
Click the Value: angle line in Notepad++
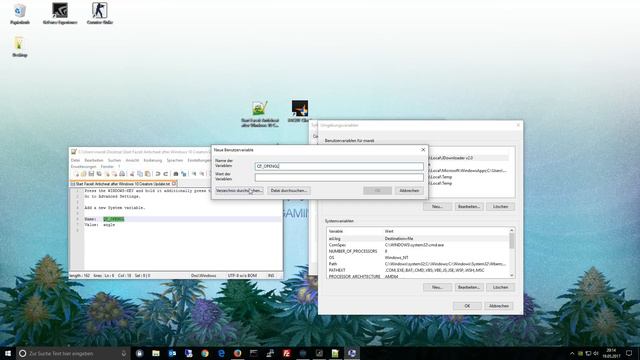click(100, 225)
